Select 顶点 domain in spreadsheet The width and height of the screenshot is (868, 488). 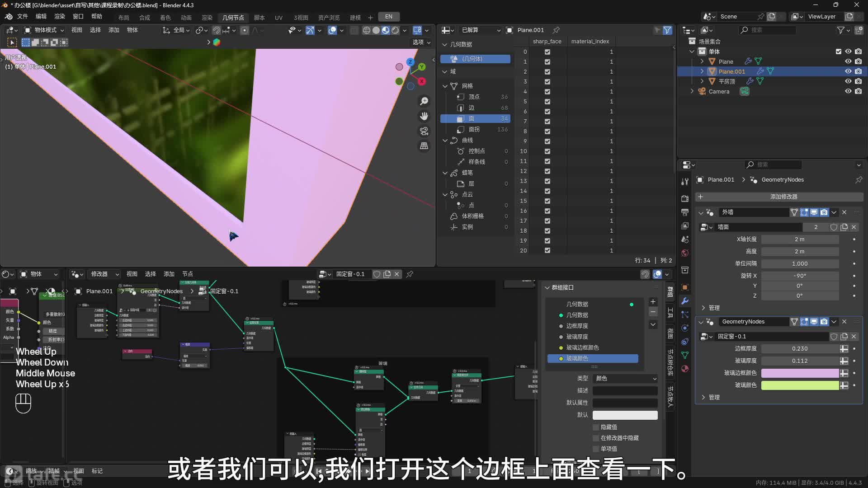(x=476, y=97)
